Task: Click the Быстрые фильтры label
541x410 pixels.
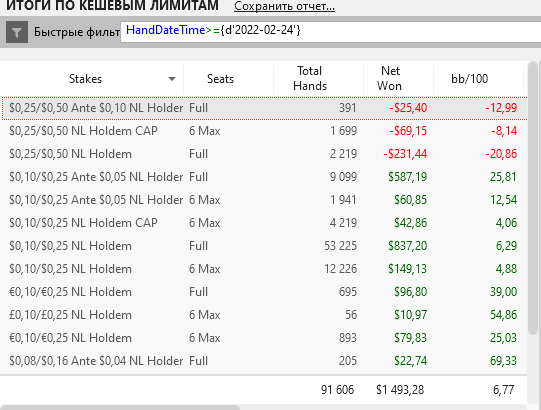Action: pyautogui.click(x=77, y=32)
